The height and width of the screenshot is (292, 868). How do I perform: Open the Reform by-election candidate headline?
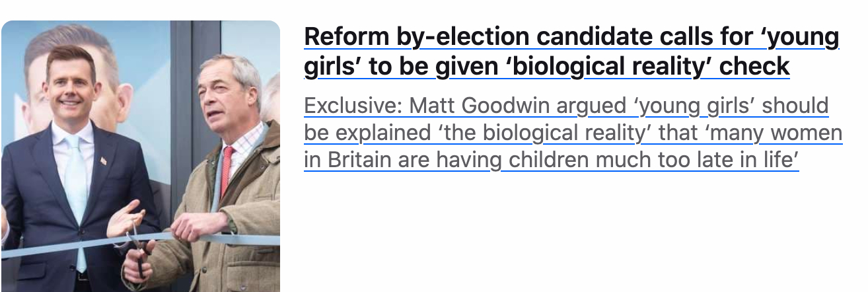click(571, 38)
